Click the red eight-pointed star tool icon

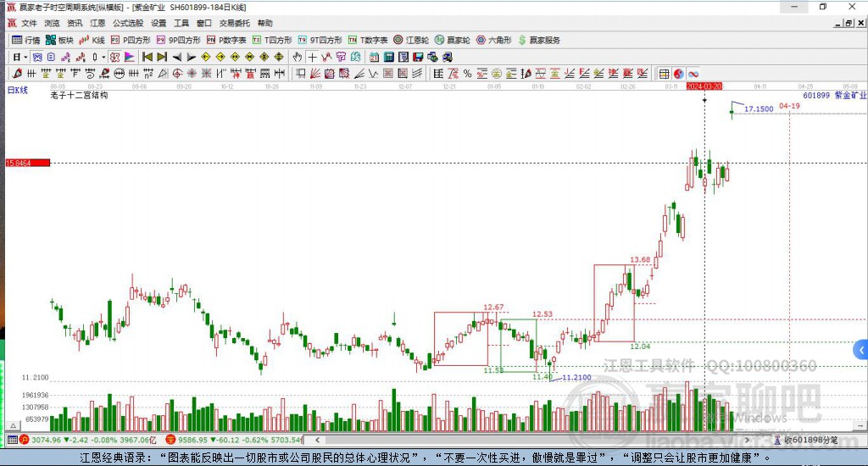pos(192,74)
